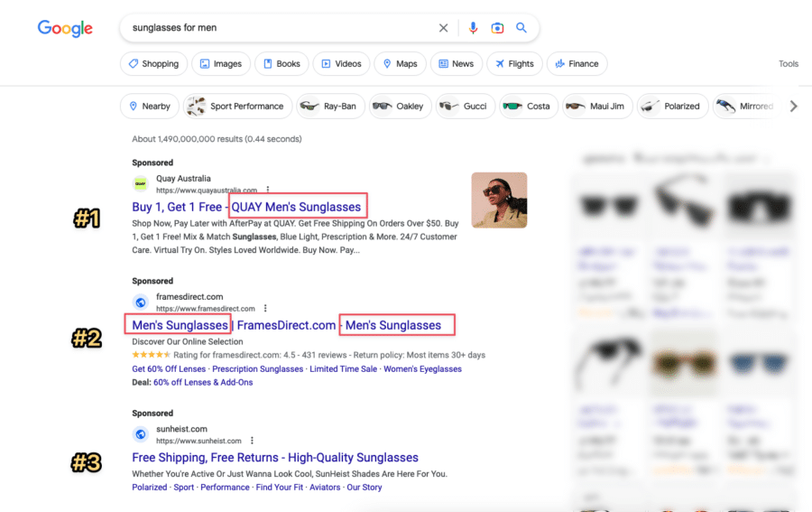Show more filter chips with right chevron
Image resolution: width=812 pixels, height=512 pixels.
pos(793,107)
